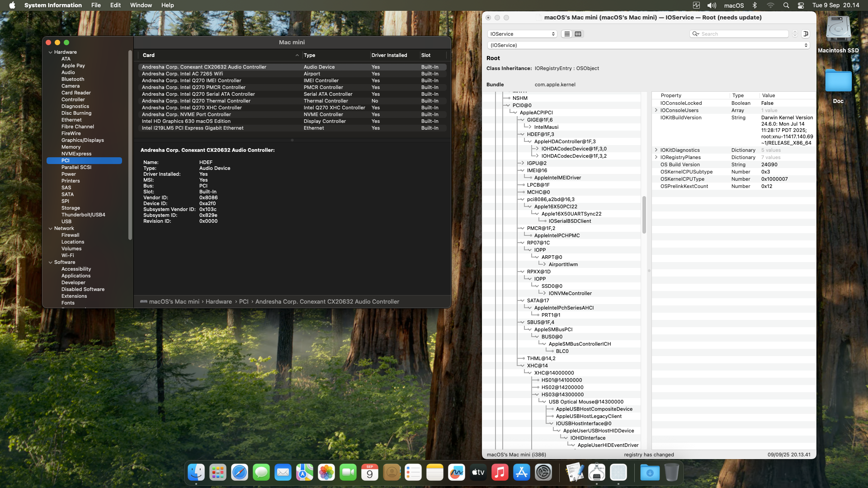Toggle the inspector sidebar button
This screenshot has width=868, height=488.
click(x=806, y=34)
